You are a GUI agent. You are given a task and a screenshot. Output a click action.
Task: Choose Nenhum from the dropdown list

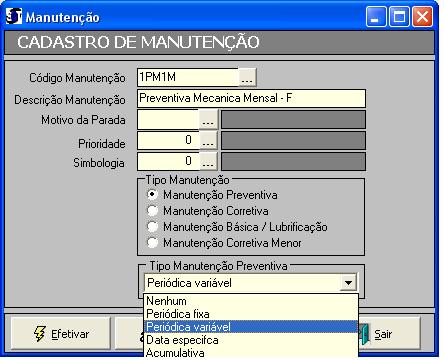coord(251,301)
